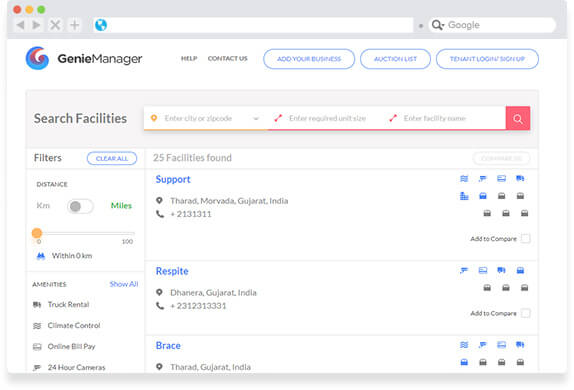
Task: Click the Compare button
Action: 501,158
